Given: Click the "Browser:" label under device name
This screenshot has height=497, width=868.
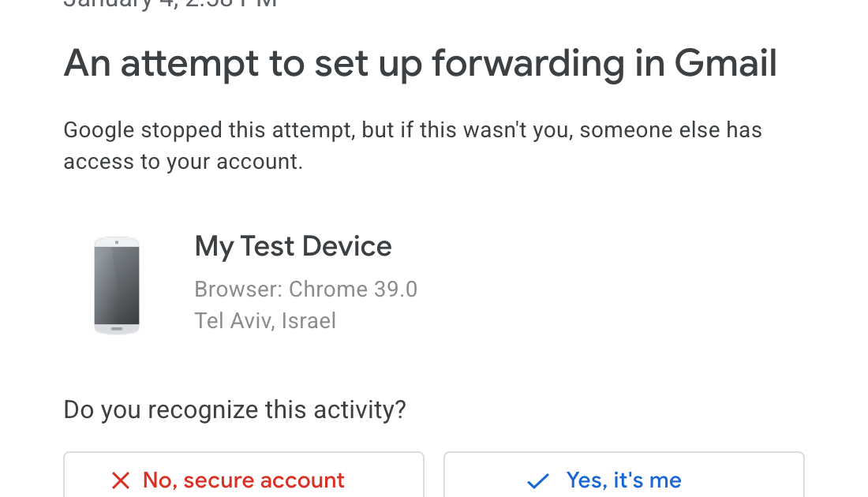Looking at the screenshot, I should click(x=238, y=290).
